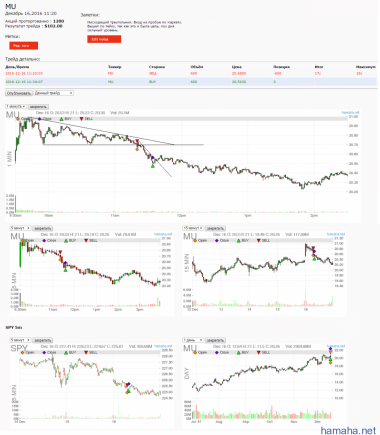Image resolution: width=380 pixels, height=435 pixels.
Task: Click the BUY legend triangle in daily MU chart
Action: (x=238, y=352)
